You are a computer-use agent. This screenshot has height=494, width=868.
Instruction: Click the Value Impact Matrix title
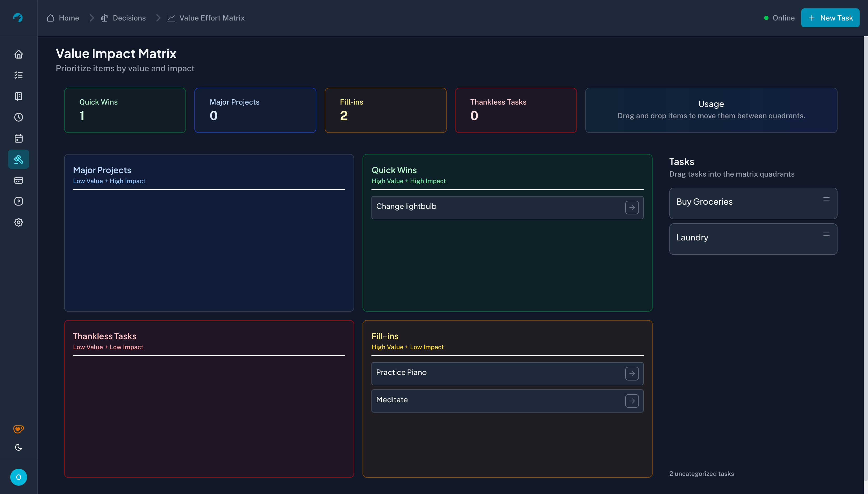point(116,53)
